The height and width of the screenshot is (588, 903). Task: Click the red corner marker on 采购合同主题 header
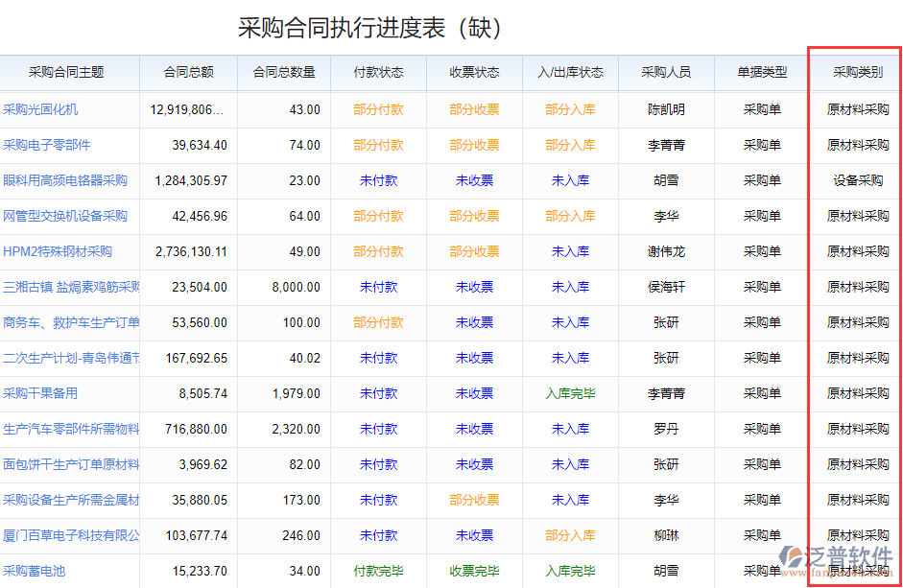[133, 61]
